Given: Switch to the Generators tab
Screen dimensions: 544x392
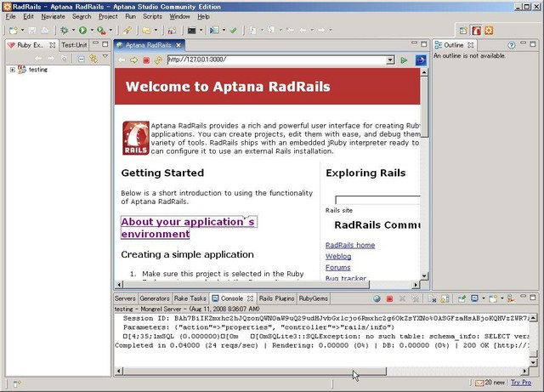Looking at the screenshot, I should point(155,298).
